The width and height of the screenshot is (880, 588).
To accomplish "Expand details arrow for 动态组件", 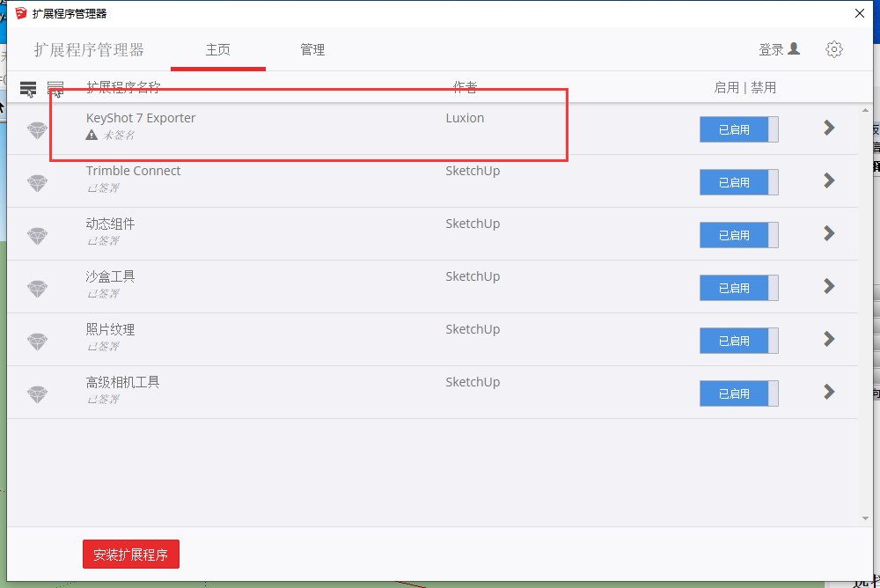I will pos(829,233).
